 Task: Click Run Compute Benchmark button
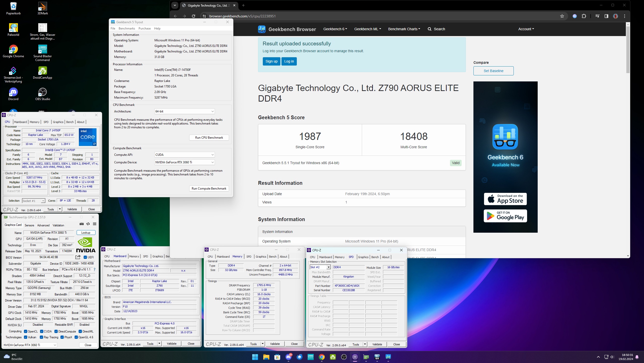pyautogui.click(x=209, y=189)
